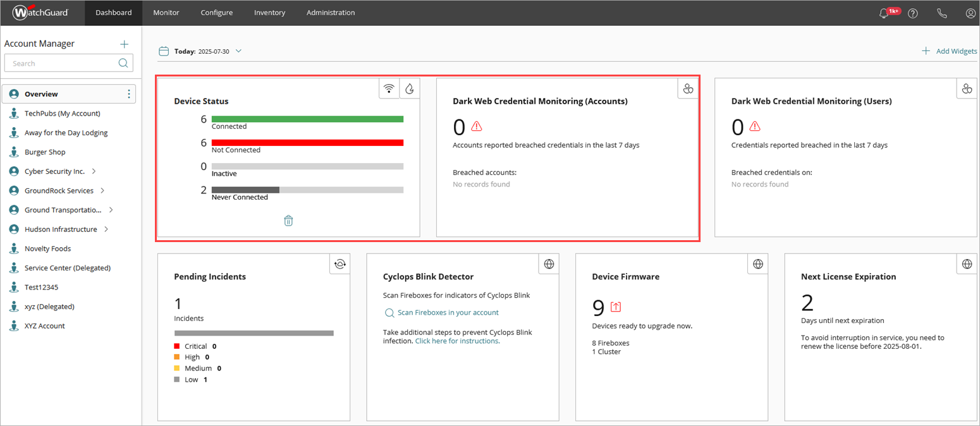The height and width of the screenshot is (426, 980).
Task: Open the Overview three-dot options menu
Action: click(129, 94)
